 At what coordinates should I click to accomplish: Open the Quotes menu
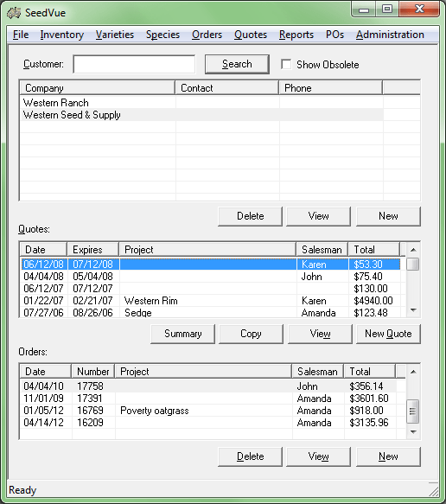[x=251, y=35]
